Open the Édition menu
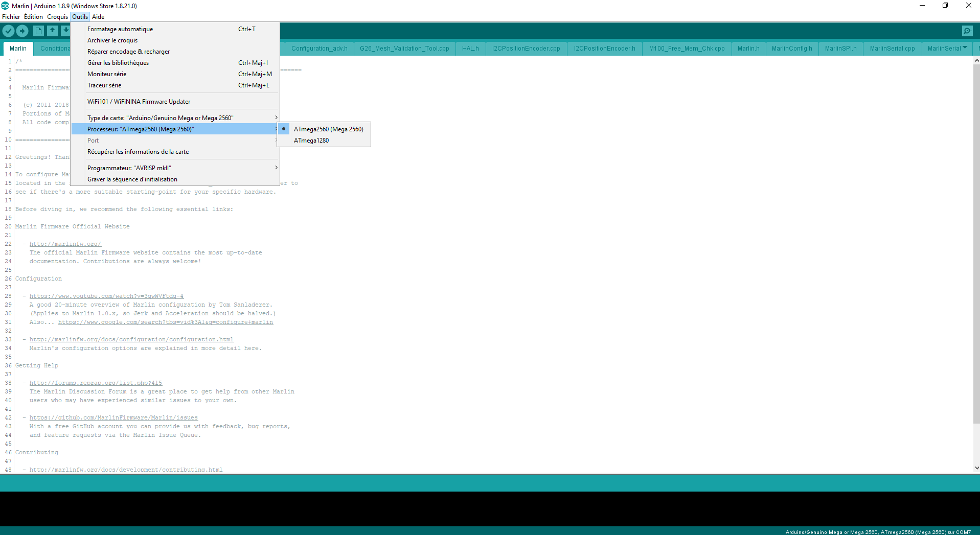The image size is (980, 535). click(34, 17)
